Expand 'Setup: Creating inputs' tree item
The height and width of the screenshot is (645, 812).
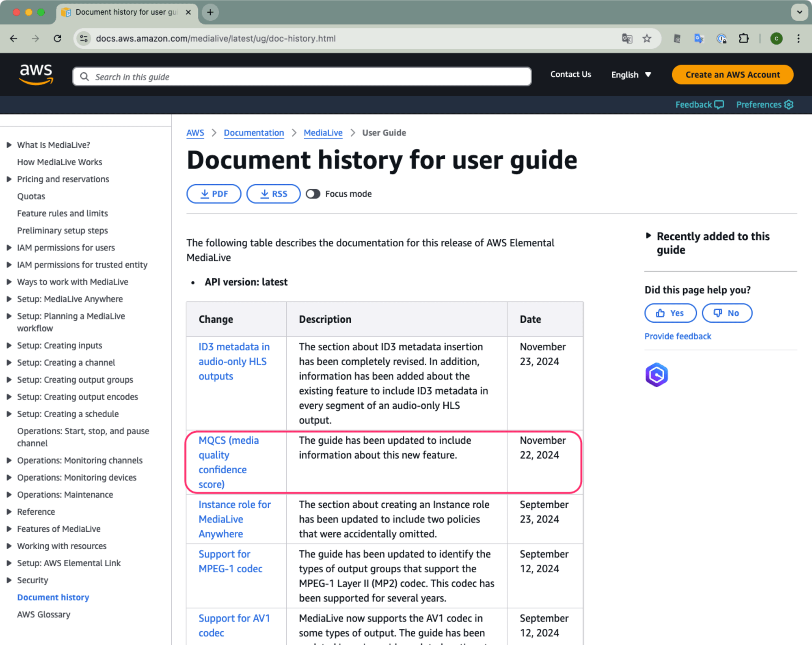click(9, 345)
